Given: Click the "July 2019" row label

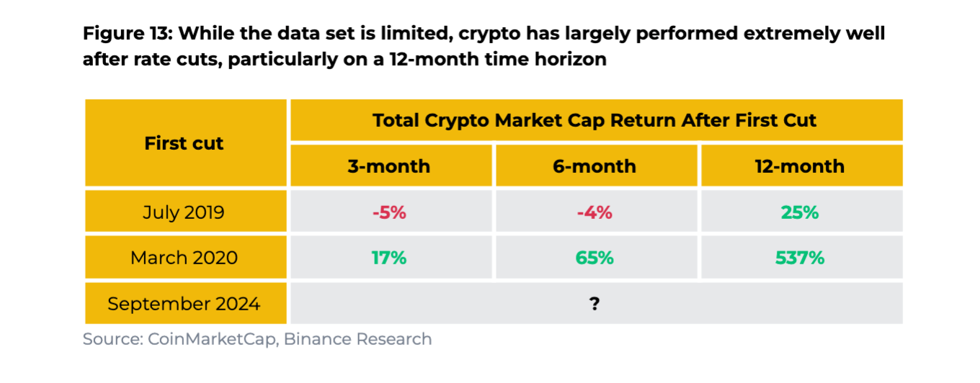Looking at the screenshot, I should click(x=184, y=213).
